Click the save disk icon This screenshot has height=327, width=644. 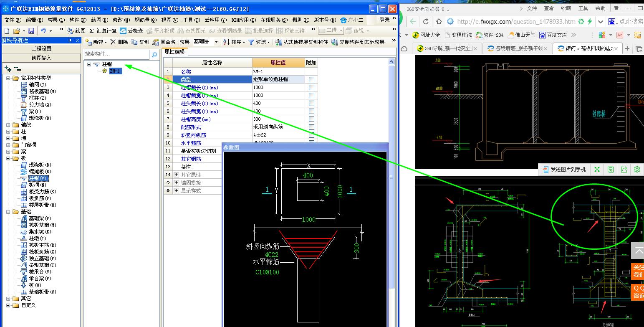pyautogui.click(x=31, y=31)
